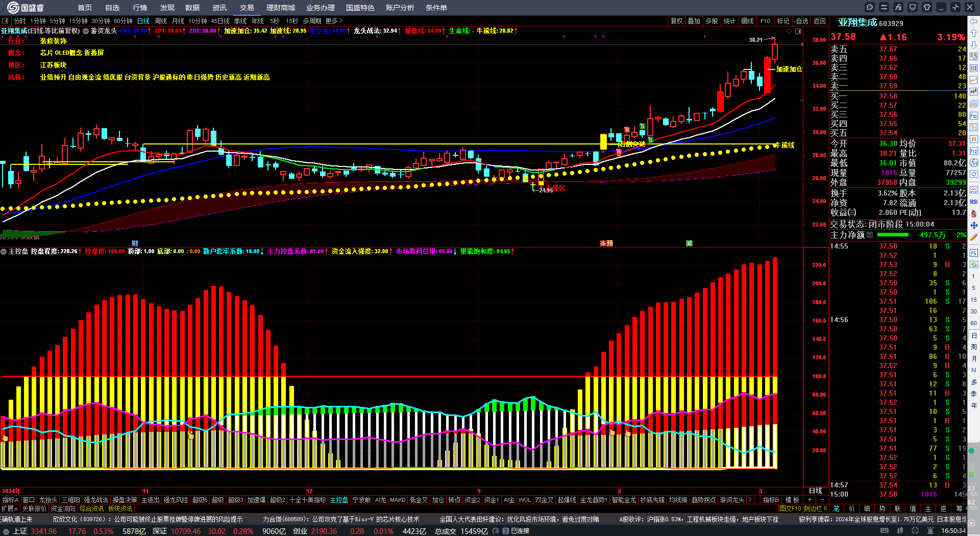
Task: Click the green 主力净额 progress bar
Action: click(893, 235)
